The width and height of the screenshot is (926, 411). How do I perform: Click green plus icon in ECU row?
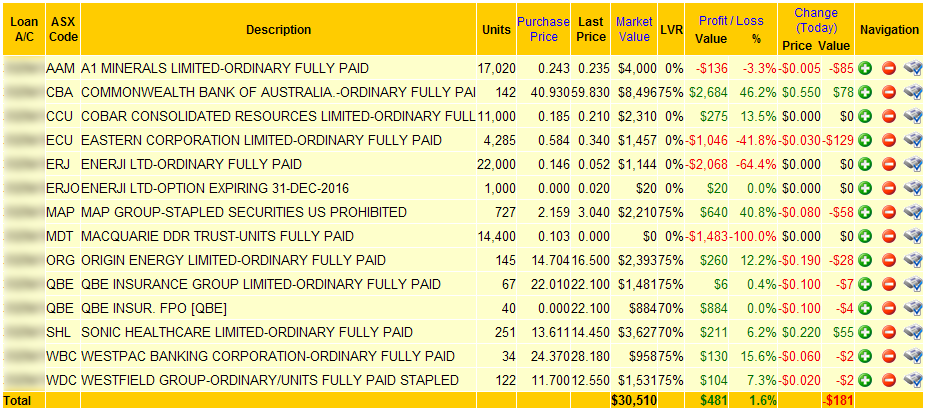pyautogui.click(x=866, y=141)
